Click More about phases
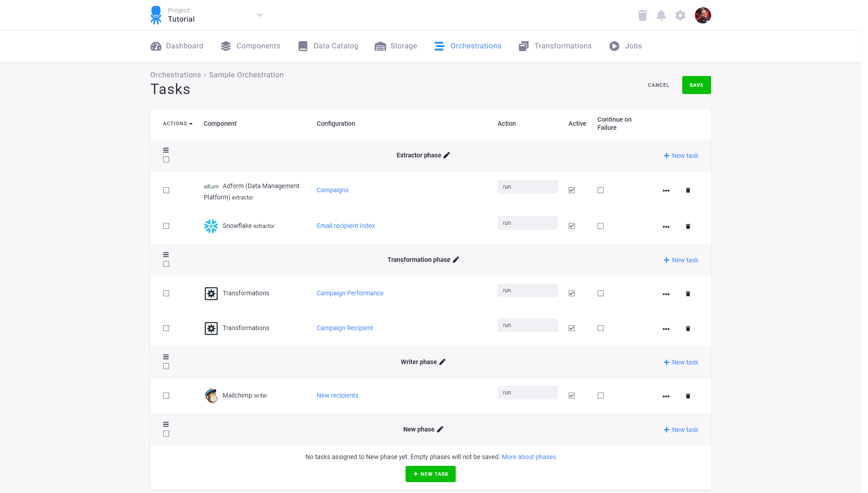This screenshot has width=868, height=493. (x=528, y=457)
